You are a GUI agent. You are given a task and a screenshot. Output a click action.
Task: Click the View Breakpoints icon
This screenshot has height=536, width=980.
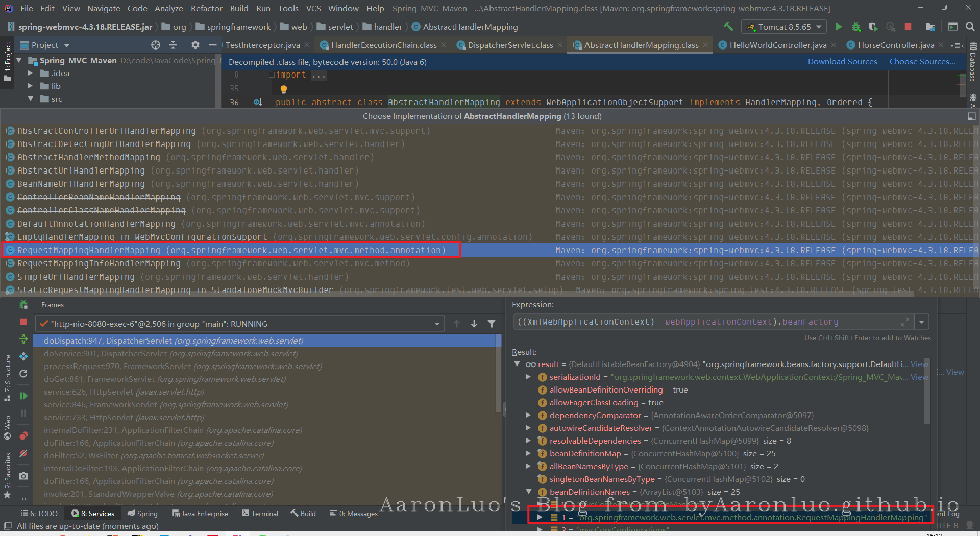(23, 436)
